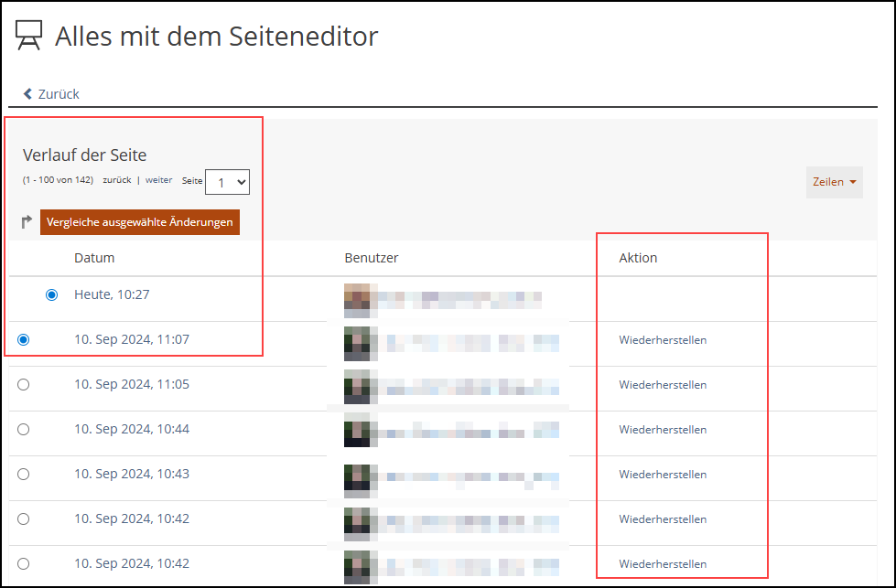Click the Datum column header
The width and height of the screenshot is (896, 588).
point(94,258)
